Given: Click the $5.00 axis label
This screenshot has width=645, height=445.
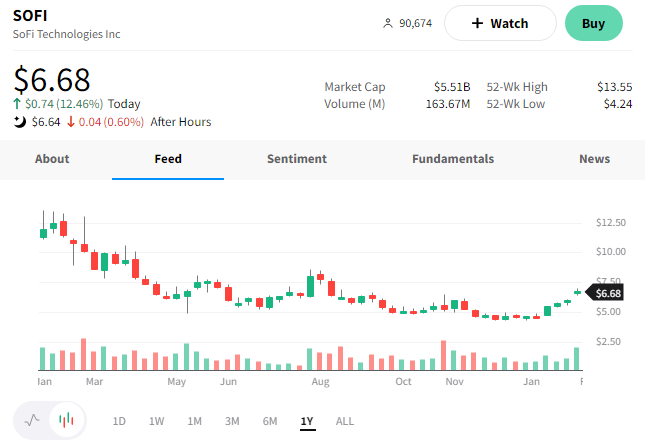Looking at the screenshot, I should tap(608, 311).
